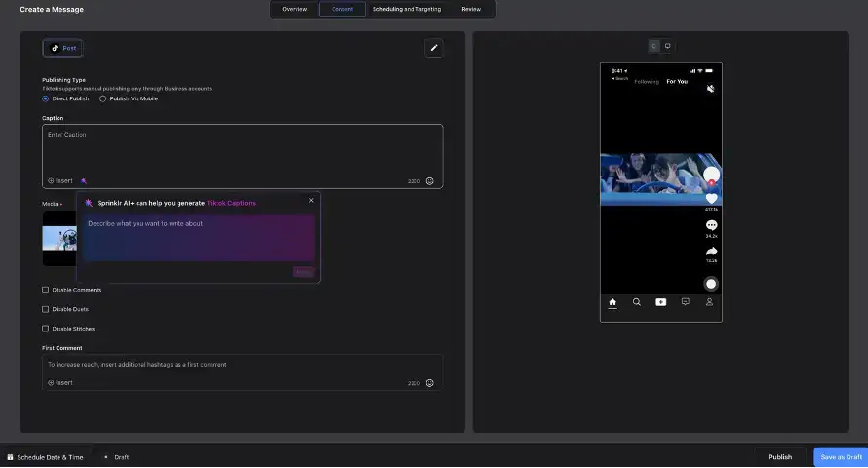This screenshot has height=468, width=868.
Task: Open the Review tab
Action: (471, 9)
